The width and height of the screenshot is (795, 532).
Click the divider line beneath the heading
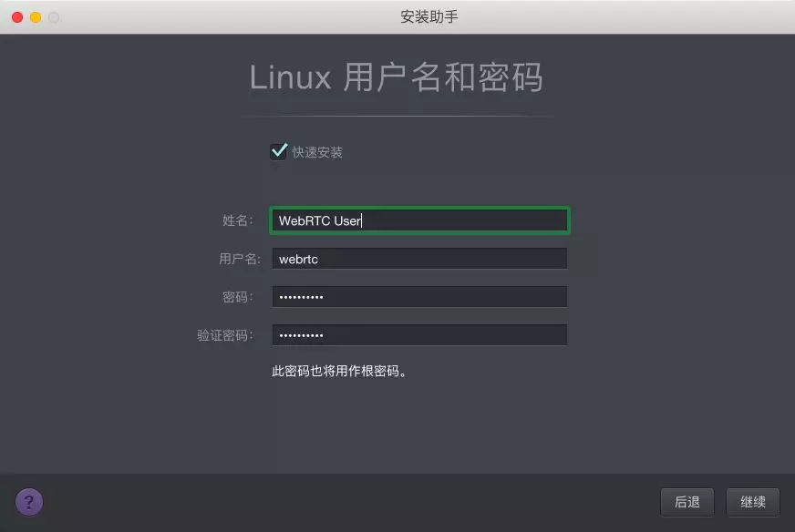coord(397,116)
